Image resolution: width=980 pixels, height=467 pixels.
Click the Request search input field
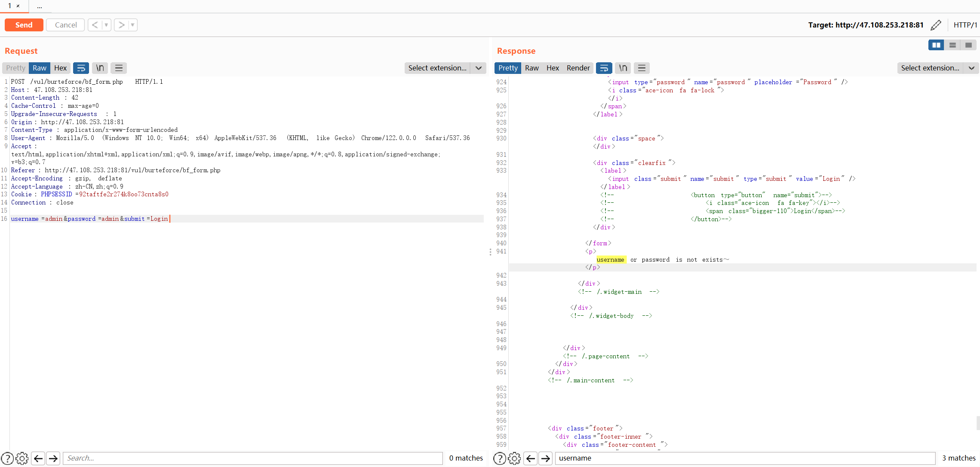[253, 458]
